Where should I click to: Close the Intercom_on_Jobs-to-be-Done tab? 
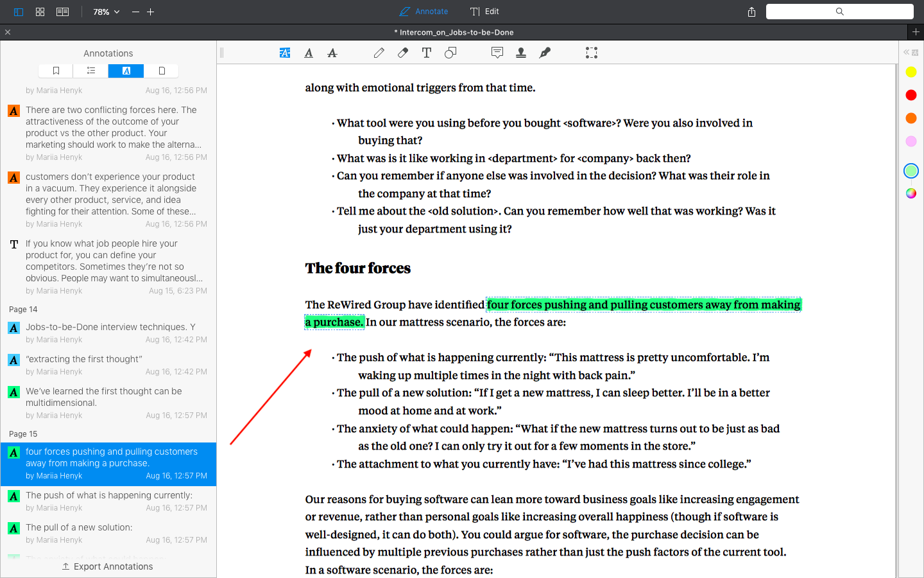pos(8,32)
